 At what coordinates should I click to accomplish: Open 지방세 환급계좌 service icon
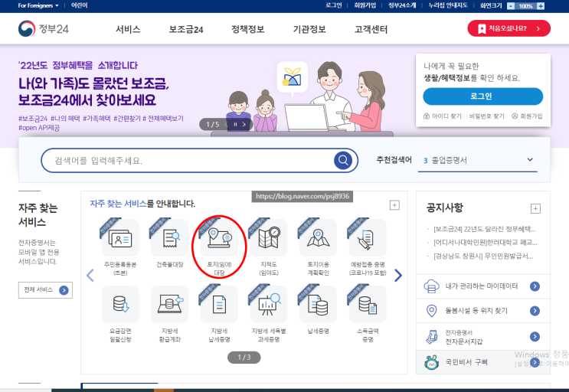point(169,304)
